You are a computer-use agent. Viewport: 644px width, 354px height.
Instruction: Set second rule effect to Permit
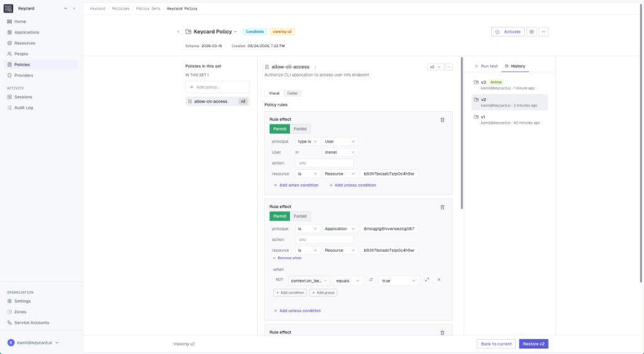coord(280,216)
